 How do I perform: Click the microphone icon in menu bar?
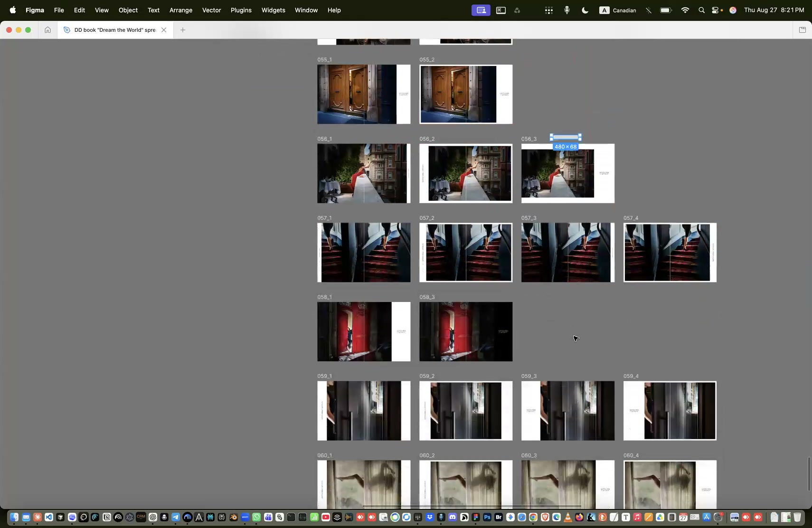tap(567, 10)
